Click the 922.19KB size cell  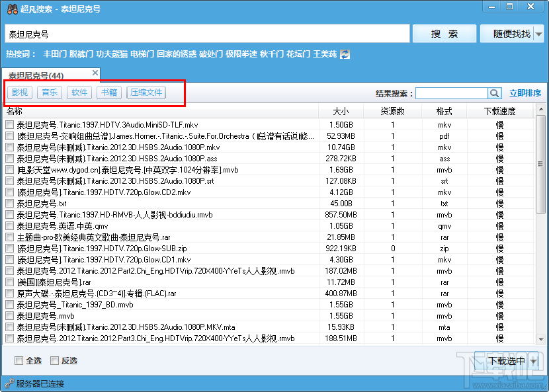click(x=341, y=249)
